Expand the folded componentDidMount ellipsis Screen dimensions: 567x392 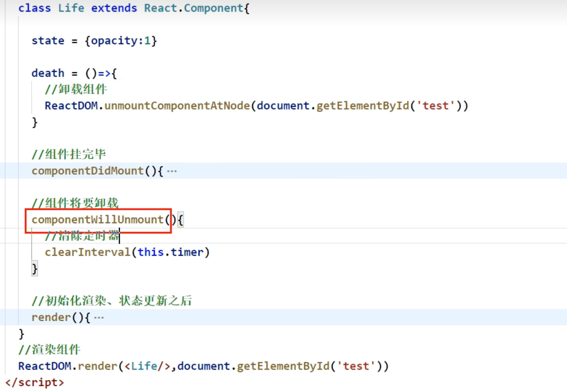pyautogui.click(x=172, y=171)
